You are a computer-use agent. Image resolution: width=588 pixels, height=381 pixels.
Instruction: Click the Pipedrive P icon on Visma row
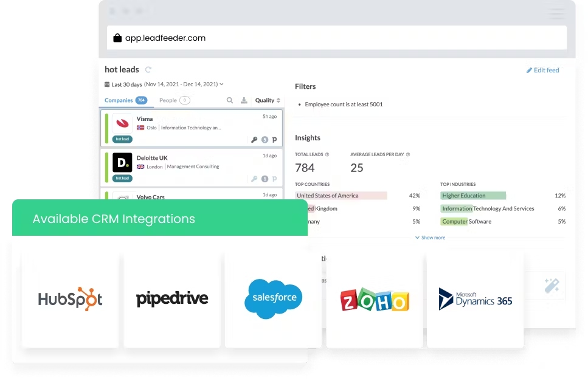[x=274, y=139]
